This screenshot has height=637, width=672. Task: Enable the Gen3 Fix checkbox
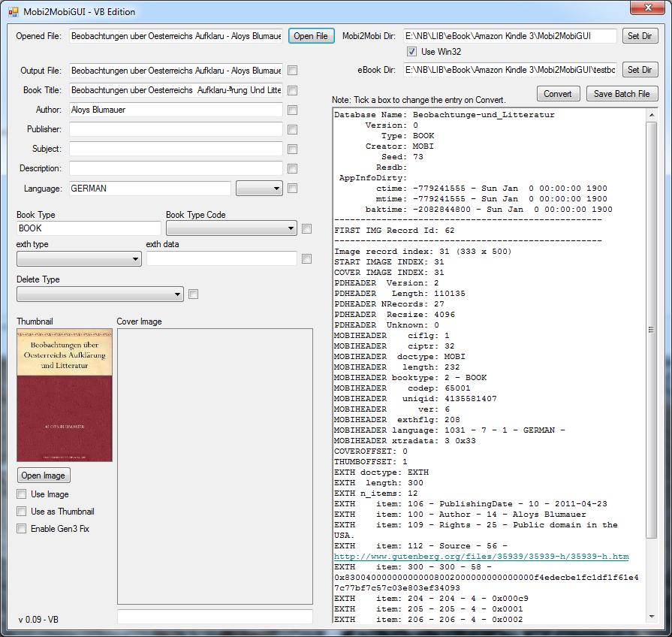pyautogui.click(x=21, y=529)
